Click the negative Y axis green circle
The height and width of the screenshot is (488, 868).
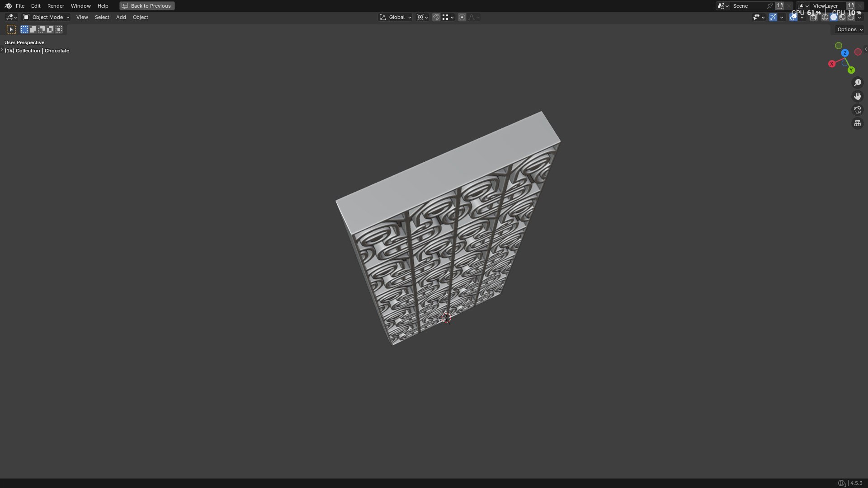[x=838, y=46]
